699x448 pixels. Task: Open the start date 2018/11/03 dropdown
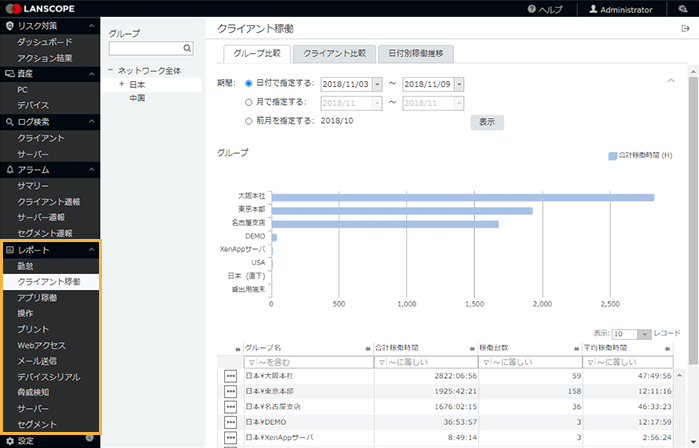[x=376, y=84]
